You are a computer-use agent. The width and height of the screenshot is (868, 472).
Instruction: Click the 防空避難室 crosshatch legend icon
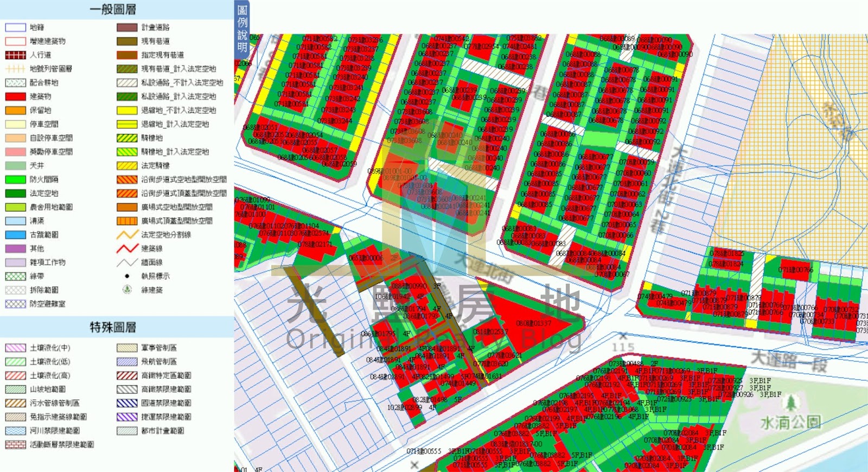[x=15, y=304]
